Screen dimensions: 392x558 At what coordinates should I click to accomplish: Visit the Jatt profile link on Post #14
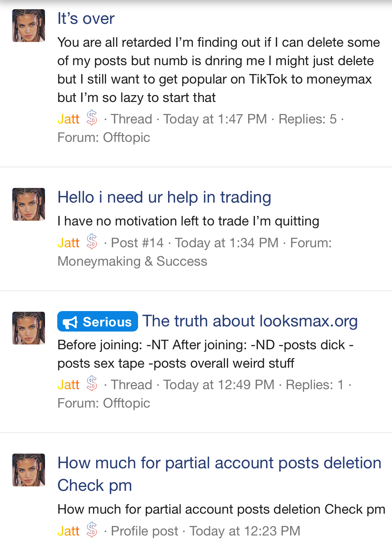tap(68, 243)
